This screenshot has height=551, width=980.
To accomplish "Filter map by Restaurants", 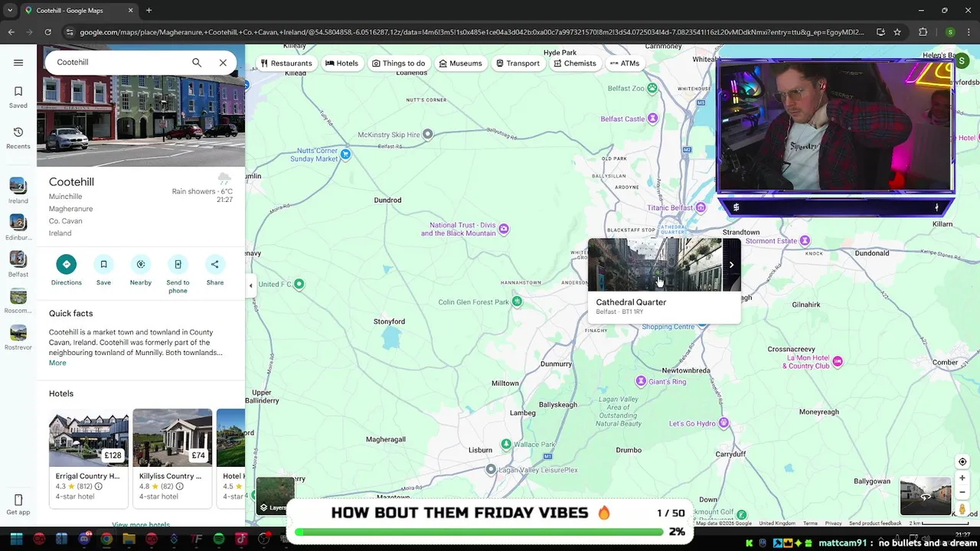I will coord(286,64).
